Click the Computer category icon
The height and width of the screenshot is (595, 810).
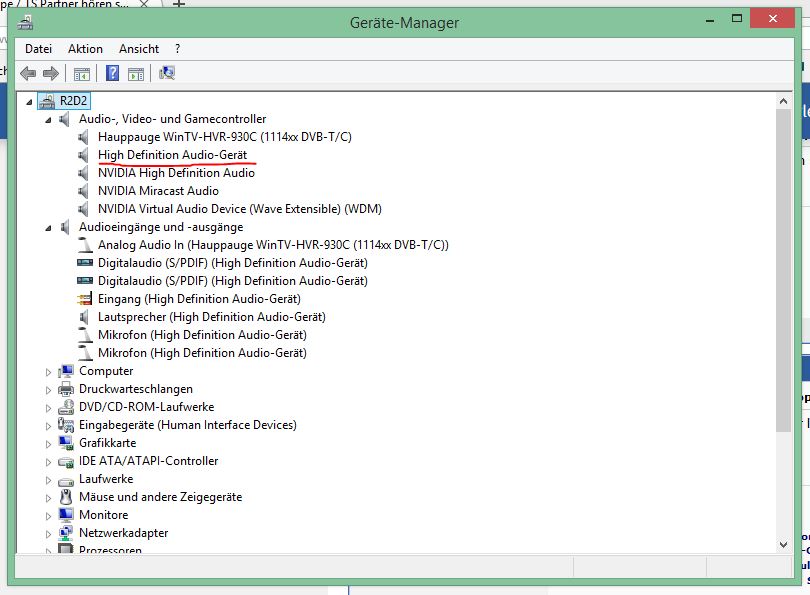click(x=66, y=371)
